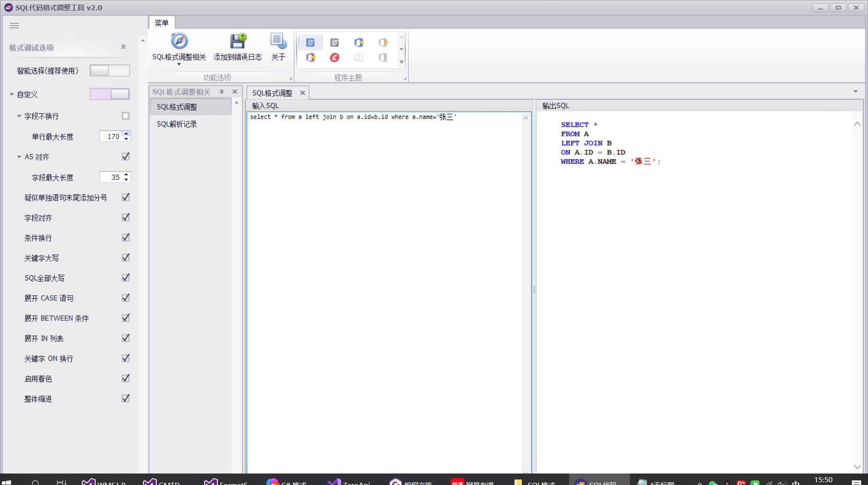
Task: Uncheck the 启用着色 option
Action: tap(126, 378)
